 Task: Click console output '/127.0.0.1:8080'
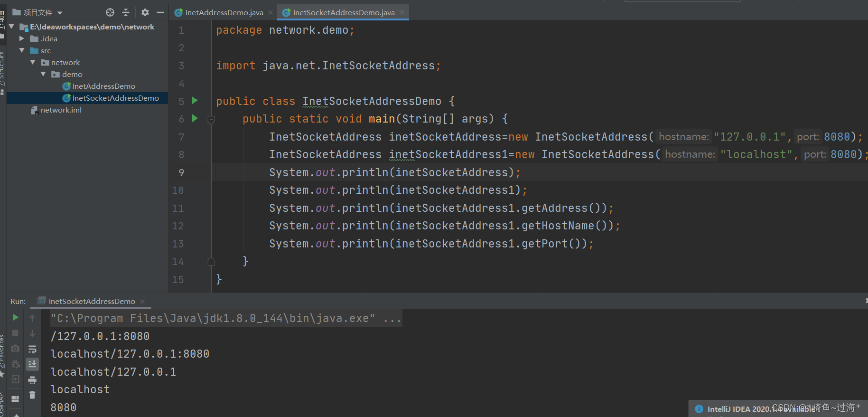pyautogui.click(x=100, y=336)
